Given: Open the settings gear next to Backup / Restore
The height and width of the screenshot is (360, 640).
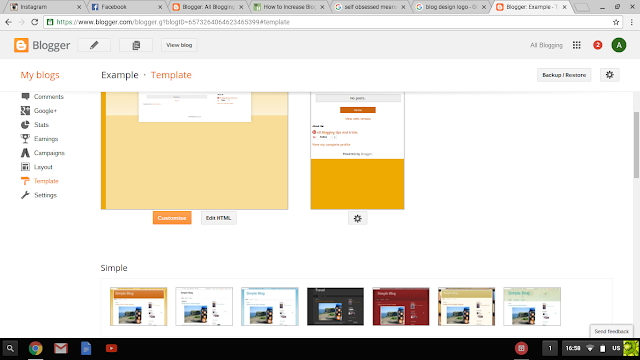Looking at the screenshot, I should [x=609, y=75].
